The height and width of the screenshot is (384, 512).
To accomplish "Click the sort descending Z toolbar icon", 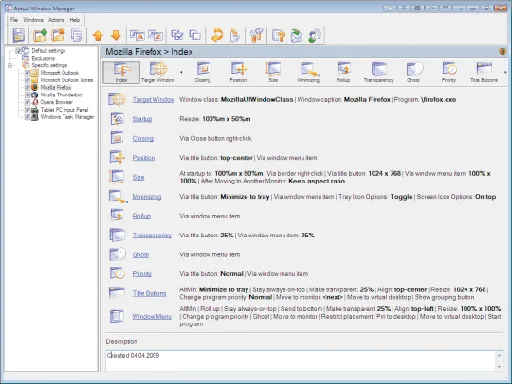I will [x=155, y=35].
